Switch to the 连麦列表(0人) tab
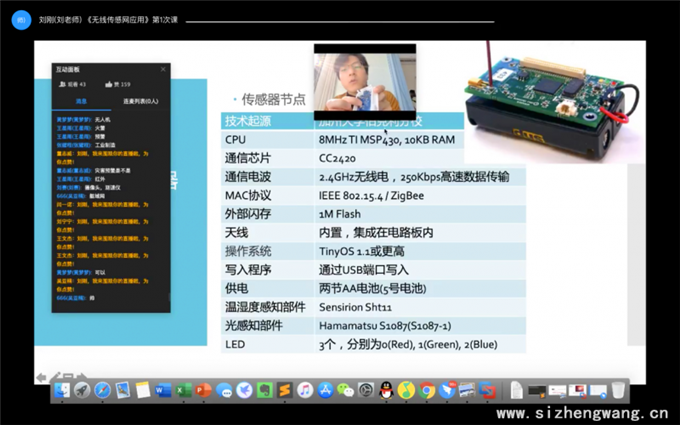 pos(141,101)
